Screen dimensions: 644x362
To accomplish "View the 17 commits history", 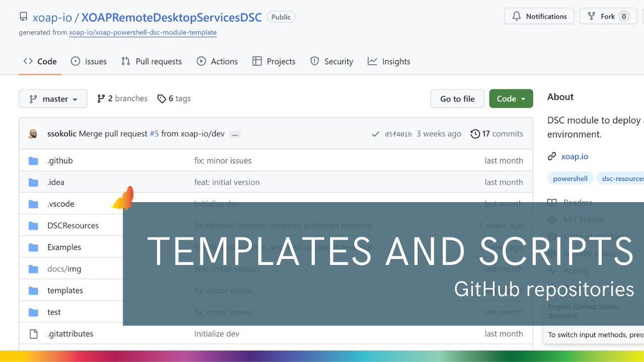I will [x=496, y=134].
